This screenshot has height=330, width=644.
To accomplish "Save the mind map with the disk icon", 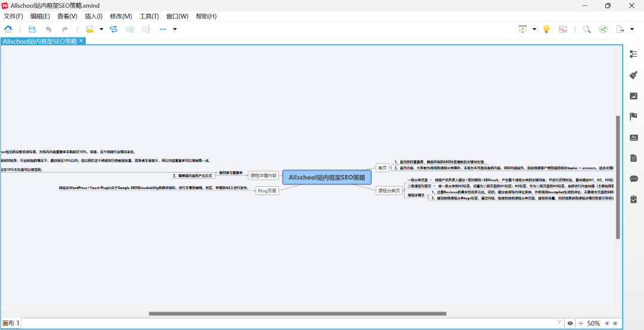I will point(32,29).
